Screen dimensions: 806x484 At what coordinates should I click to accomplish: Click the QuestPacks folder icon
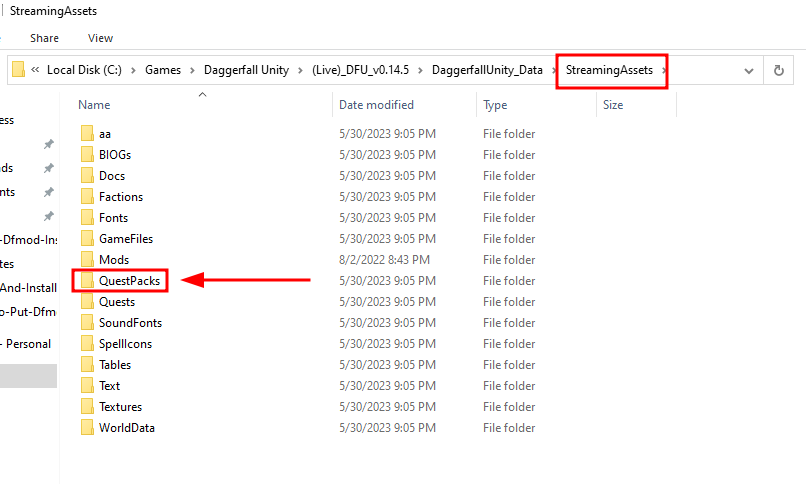pyautogui.click(x=87, y=281)
